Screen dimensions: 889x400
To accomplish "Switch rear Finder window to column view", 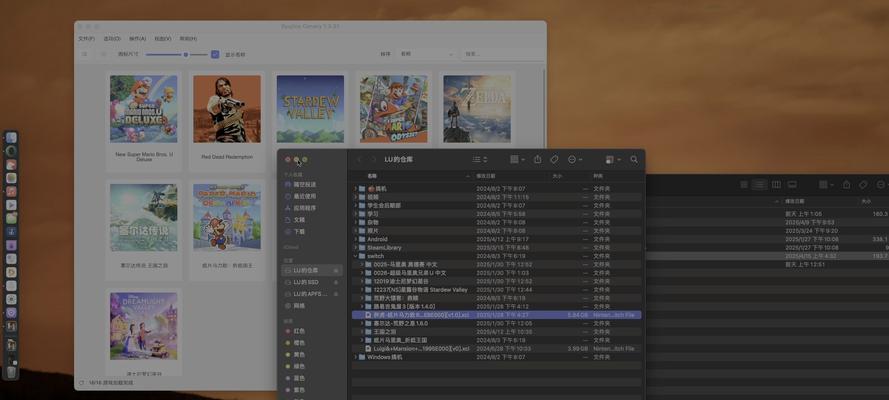I will [x=776, y=184].
